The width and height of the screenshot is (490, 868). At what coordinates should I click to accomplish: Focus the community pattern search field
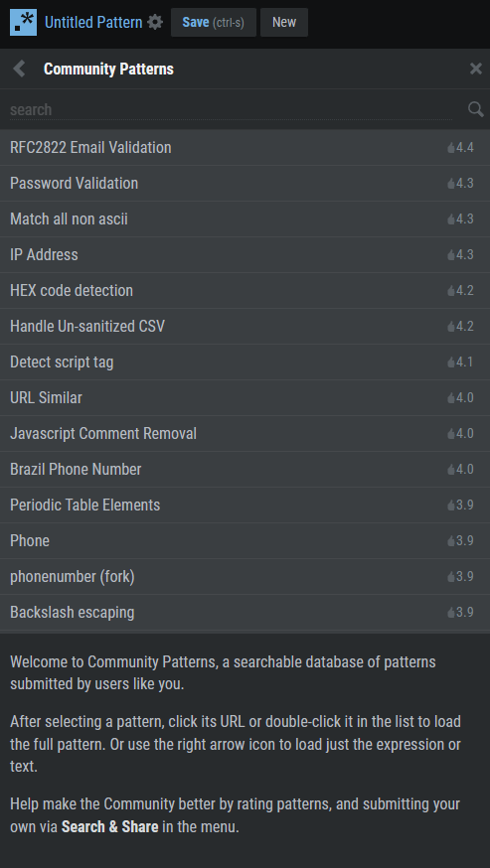231,109
